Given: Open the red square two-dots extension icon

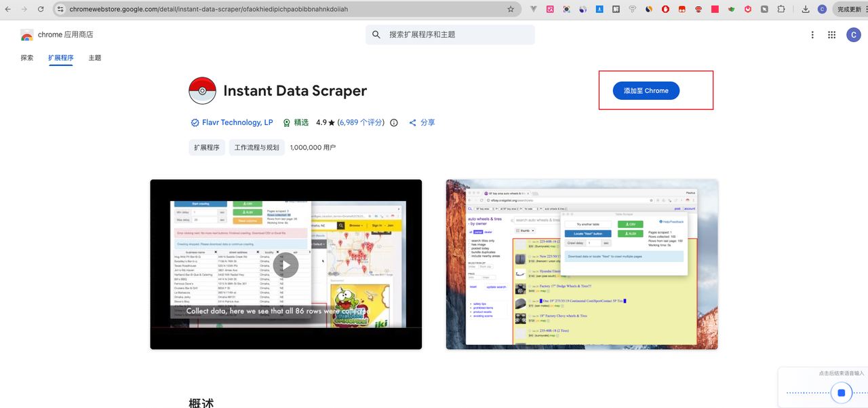Looking at the screenshot, I should click(x=682, y=10).
